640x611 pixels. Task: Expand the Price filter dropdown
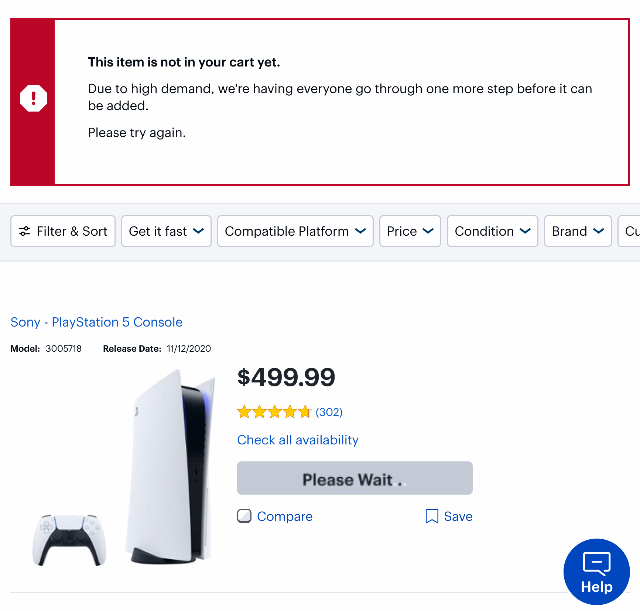[410, 231]
